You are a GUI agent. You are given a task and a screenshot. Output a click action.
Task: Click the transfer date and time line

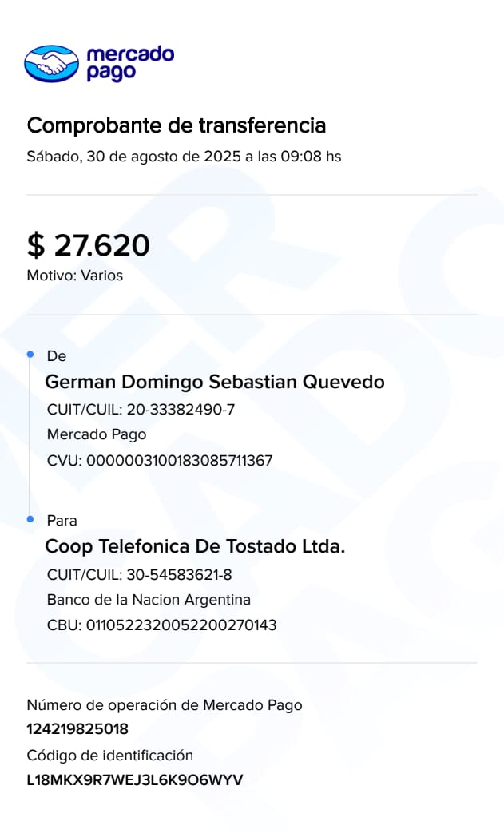pos(184,157)
